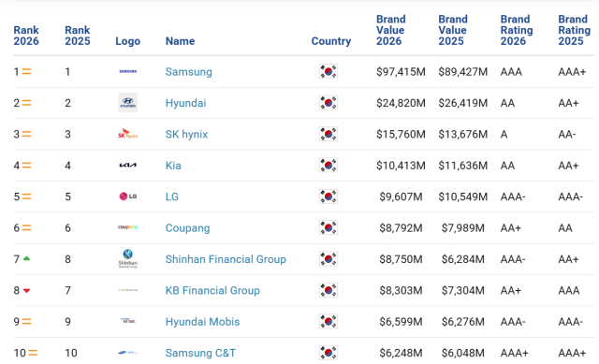
Task: Click the Coupang logo
Action: coord(128,227)
